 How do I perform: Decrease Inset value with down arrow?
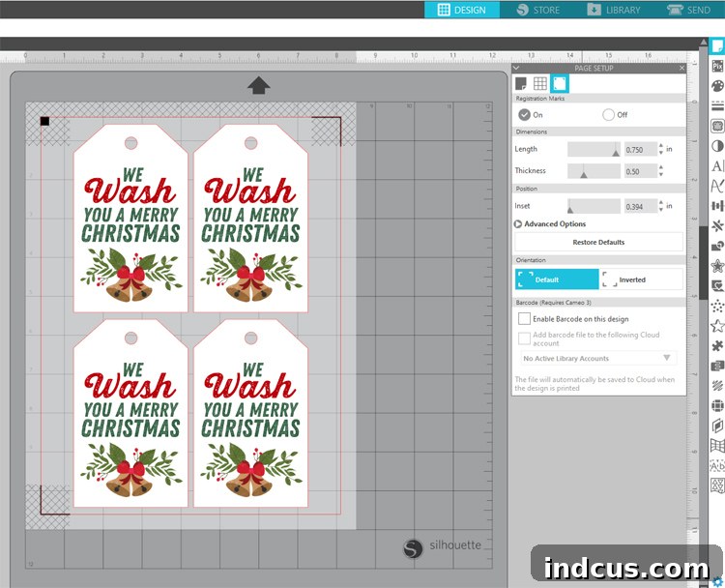tap(661, 209)
